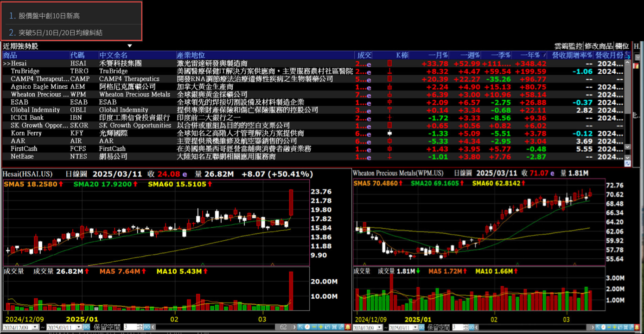The height and width of the screenshot is (334, 644).
Task: Open the Wheaton chart start date dropdown
Action: click(x=379, y=327)
